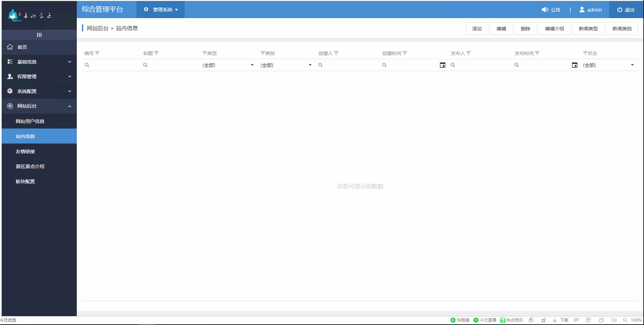Image resolution: width=644 pixels, height=325 pixels.
Task: Click the 标题 column search magnifier icon
Action: [x=145, y=65]
